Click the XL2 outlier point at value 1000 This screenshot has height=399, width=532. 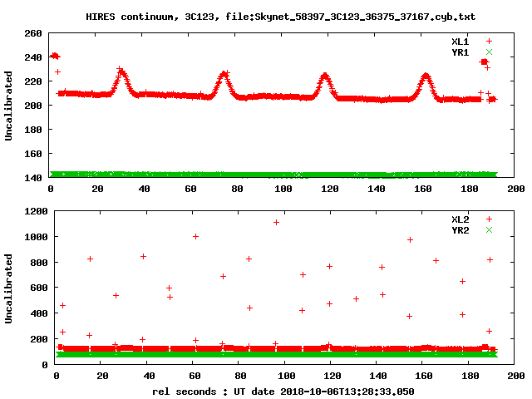(x=195, y=236)
